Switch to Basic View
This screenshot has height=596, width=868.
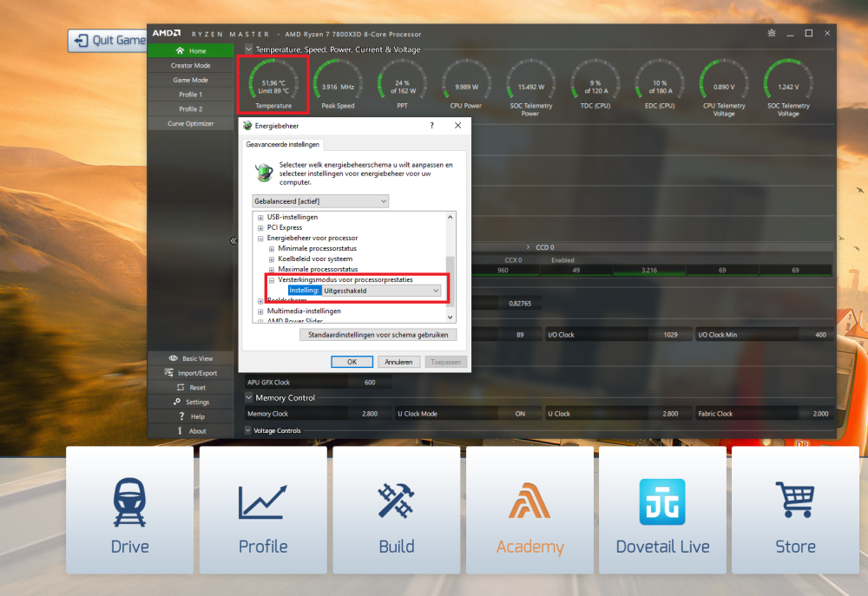click(191, 358)
